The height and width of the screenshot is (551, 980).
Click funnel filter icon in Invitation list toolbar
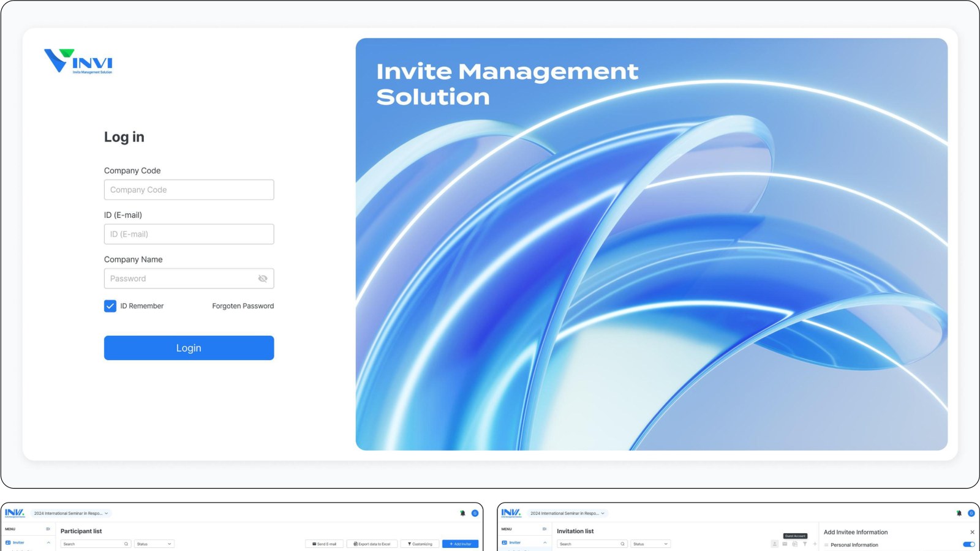pos(805,544)
